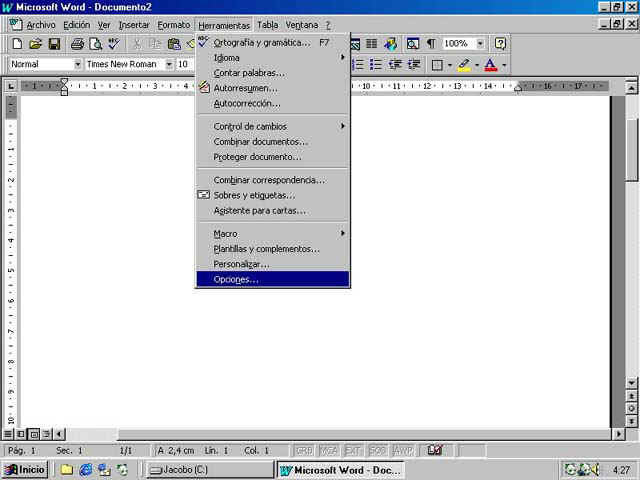This screenshot has width=640, height=480.
Task: Apply the yellow highlighter tool
Action: tap(464, 64)
